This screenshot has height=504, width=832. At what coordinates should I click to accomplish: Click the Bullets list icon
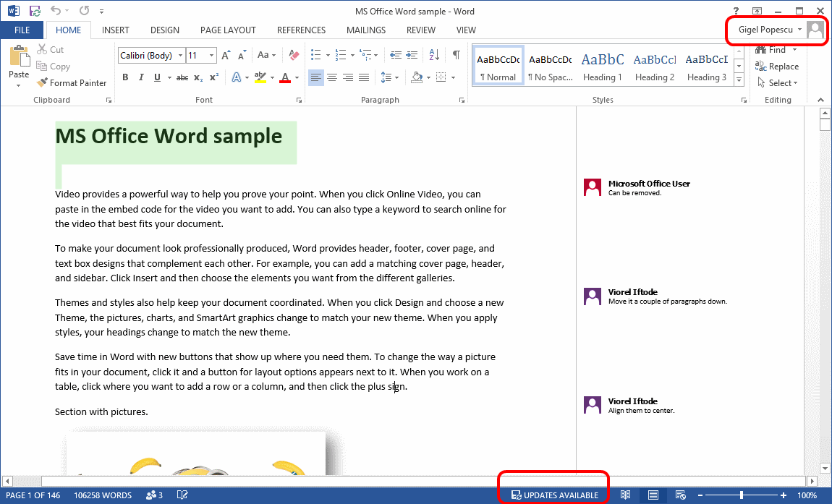(315, 55)
